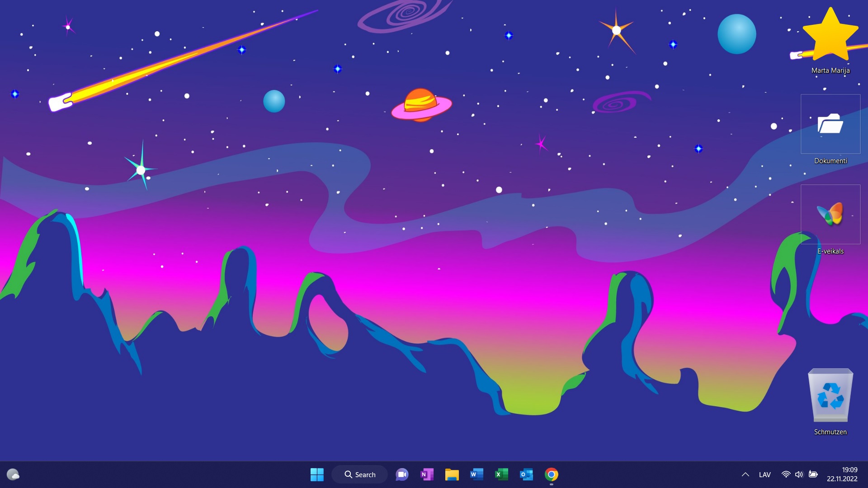Click the speaker volume icon
This screenshot has height=488, width=868.
(799, 474)
